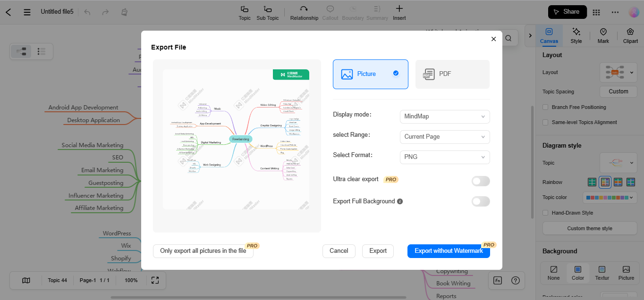644x300 pixels.
Task: Select the Relationship tool
Action: [304, 12]
